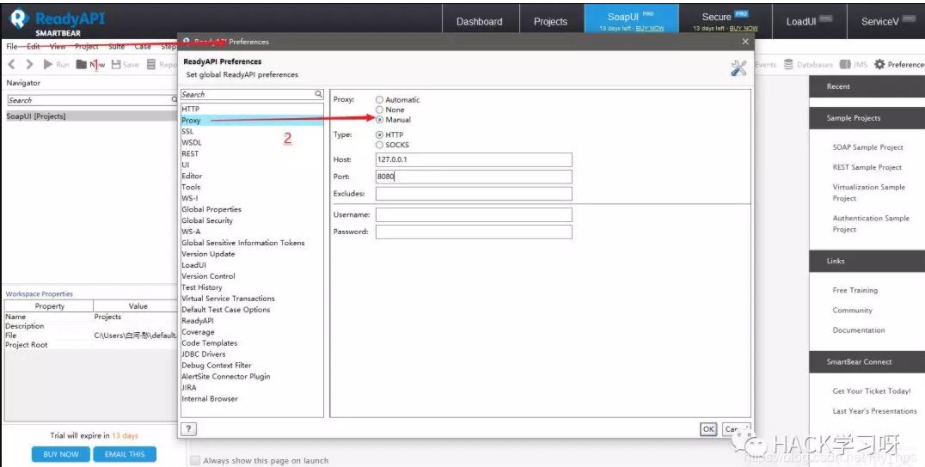Image resolution: width=925 pixels, height=467 pixels.
Task: Choose SOCKS proxy type
Action: (379, 144)
